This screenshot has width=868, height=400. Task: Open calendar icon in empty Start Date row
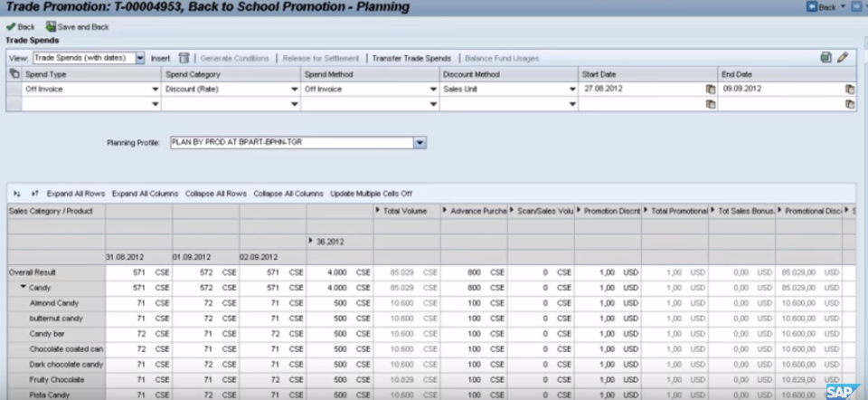[x=711, y=104]
